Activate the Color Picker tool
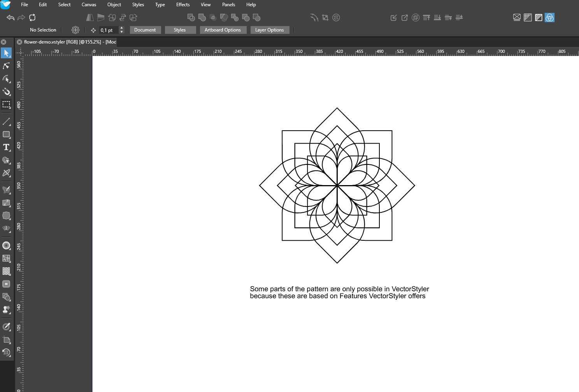 [x=6, y=327]
